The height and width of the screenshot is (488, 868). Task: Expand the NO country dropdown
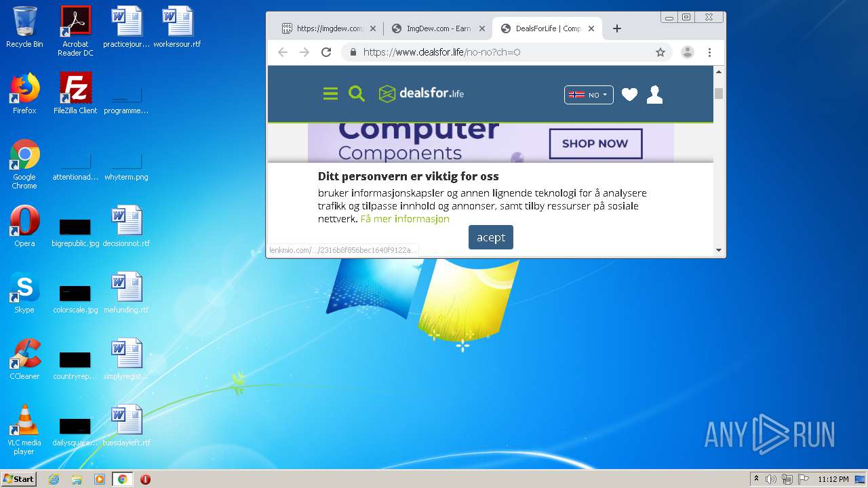pos(589,95)
